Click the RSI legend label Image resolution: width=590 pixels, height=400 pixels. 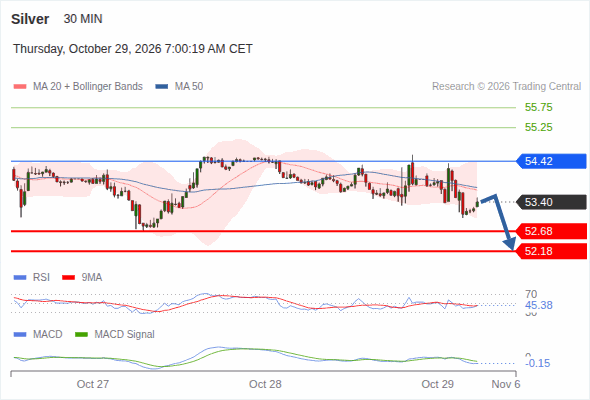click(41, 277)
